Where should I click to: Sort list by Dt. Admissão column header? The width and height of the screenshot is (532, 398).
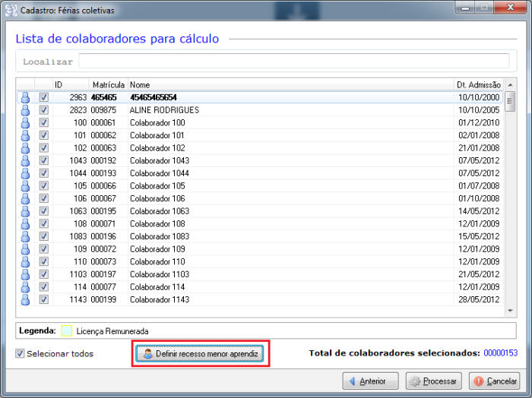(x=479, y=84)
